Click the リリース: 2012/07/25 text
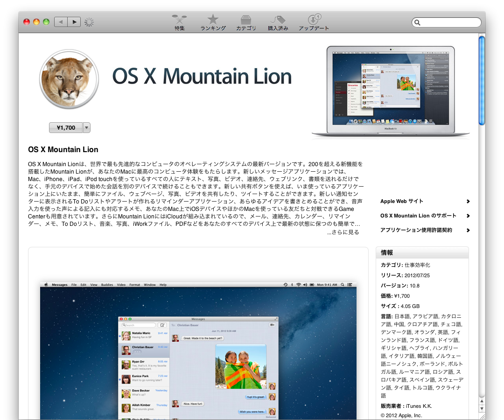This screenshot has height=420, width=504. coord(405,275)
